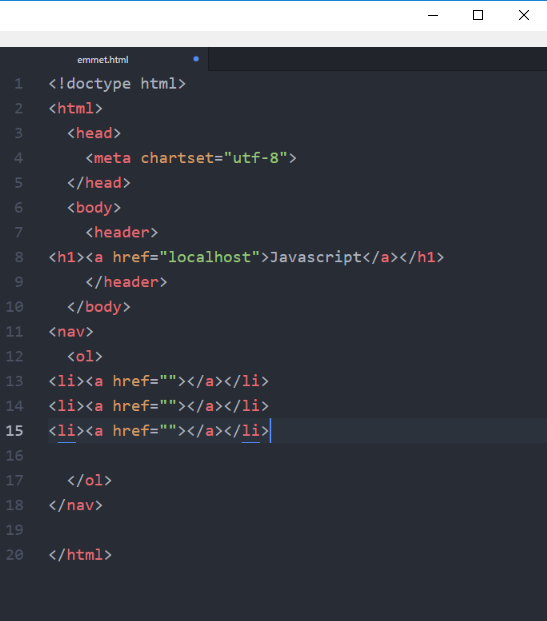Click the closing header tag
Viewport: 547px width, 621px height.
(x=126, y=282)
